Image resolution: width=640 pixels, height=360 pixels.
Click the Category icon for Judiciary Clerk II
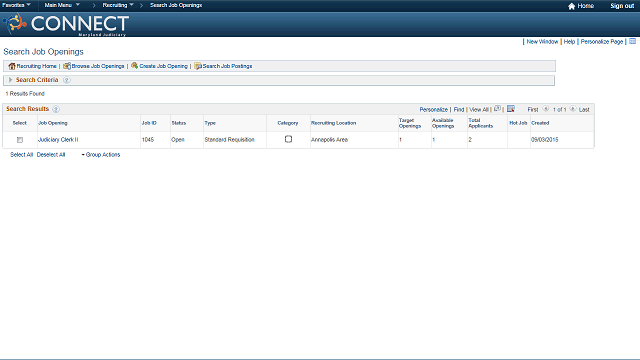288,139
